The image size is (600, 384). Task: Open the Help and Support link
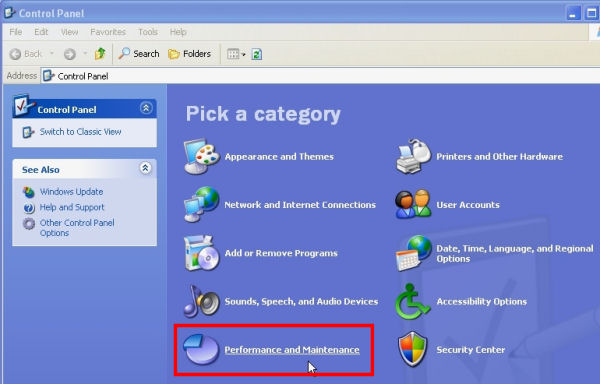[72, 207]
